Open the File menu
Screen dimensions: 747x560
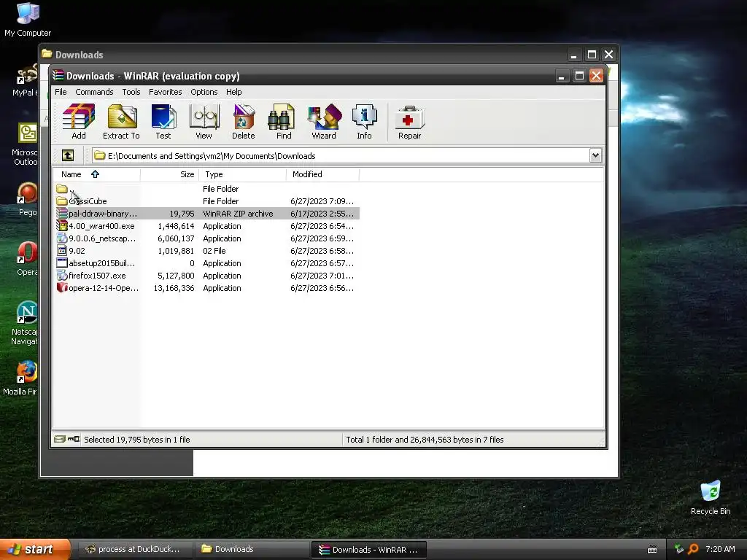(x=61, y=92)
